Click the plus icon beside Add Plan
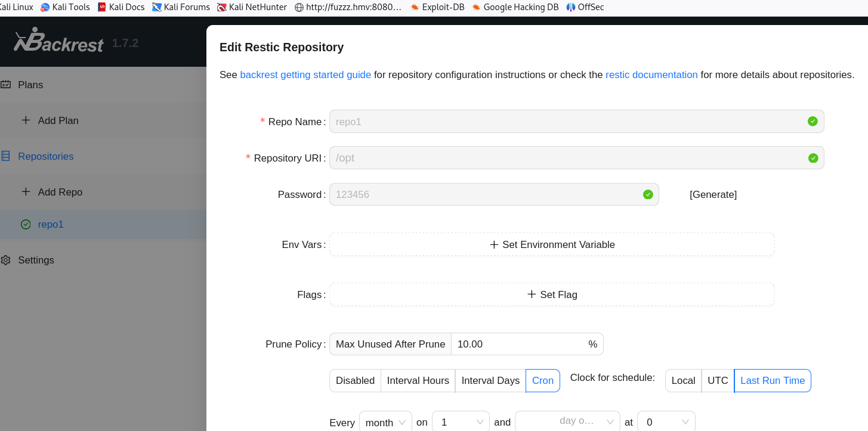This screenshot has width=868, height=431. (26, 120)
